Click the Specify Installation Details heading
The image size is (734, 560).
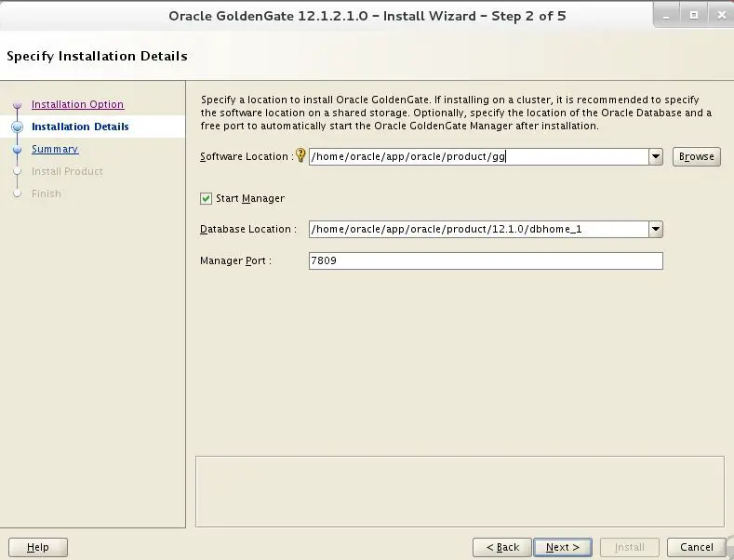point(97,56)
